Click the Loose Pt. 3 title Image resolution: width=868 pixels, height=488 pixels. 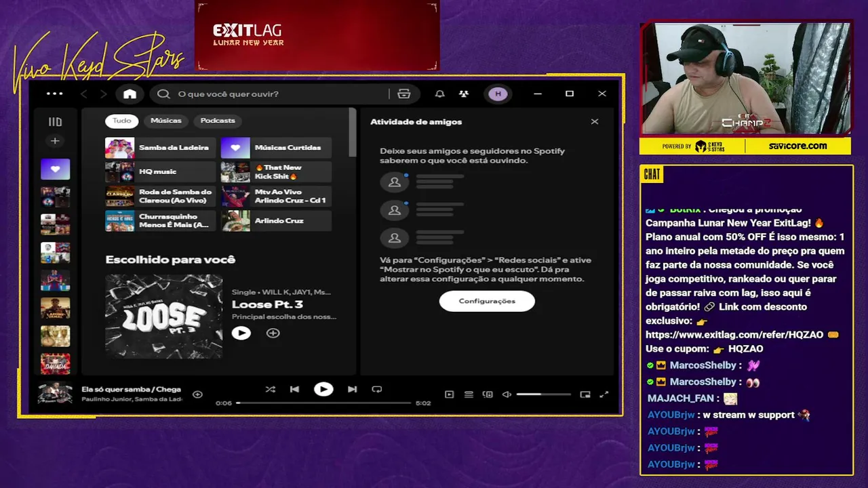coord(267,304)
